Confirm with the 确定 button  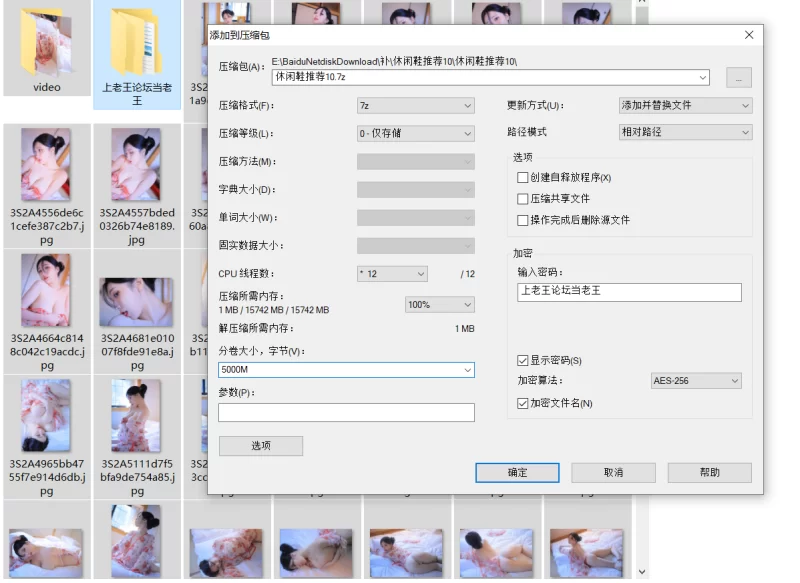coord(517,473)
